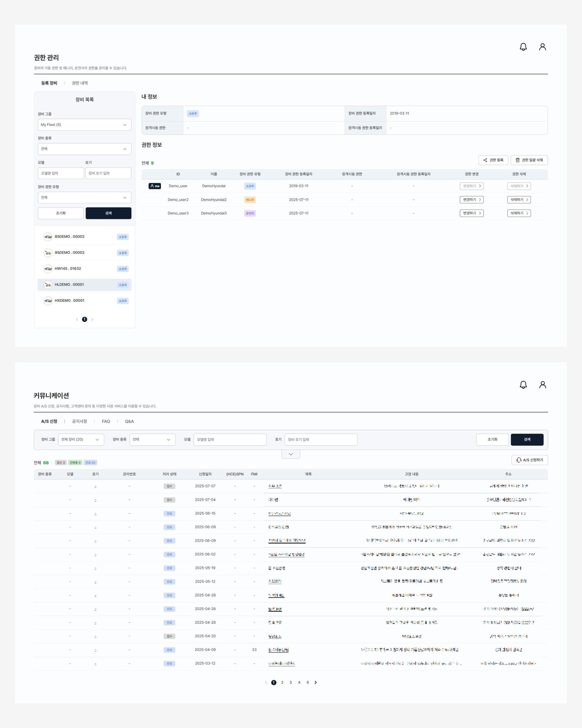Expand the search filter panel chevron
582x728 pixels.
pyautogui.click(x=291, y=454)
